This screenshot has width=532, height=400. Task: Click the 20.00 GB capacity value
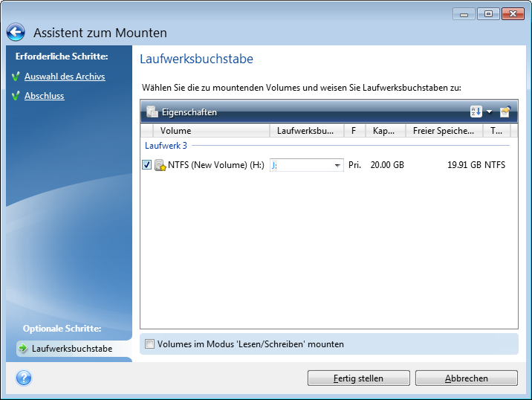[x=387, y=165]
